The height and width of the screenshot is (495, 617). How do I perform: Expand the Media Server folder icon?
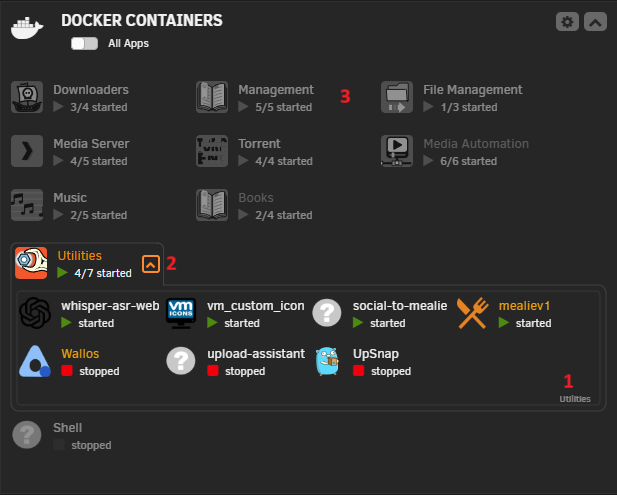(x=27, y=151)
